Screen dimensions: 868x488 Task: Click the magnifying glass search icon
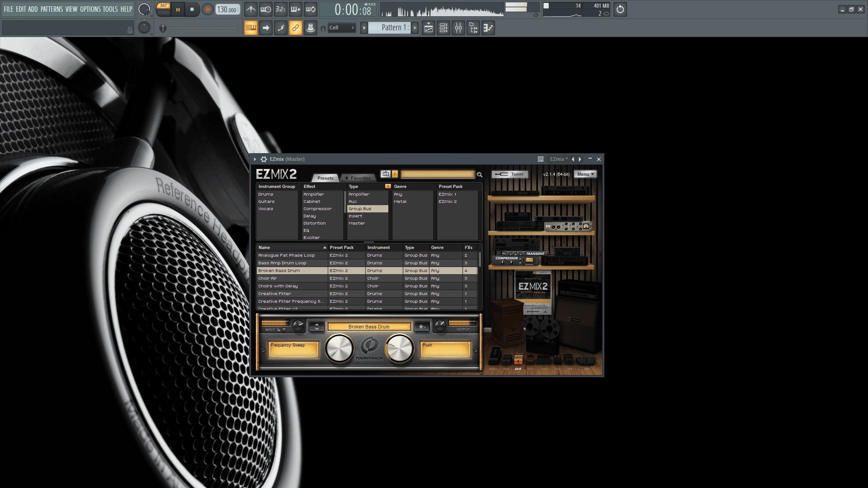pyautogui.click(x=480, y=174)
